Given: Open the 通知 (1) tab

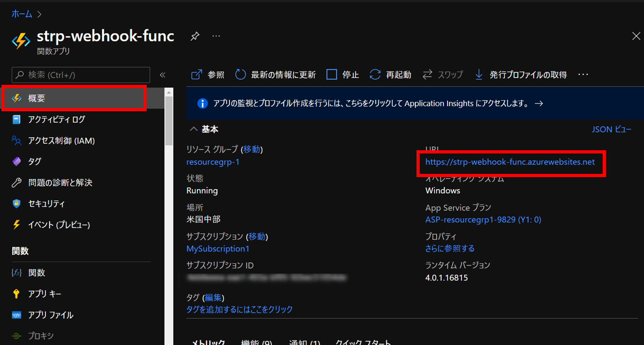Looking at the screenshot, I should pos(304,342).
